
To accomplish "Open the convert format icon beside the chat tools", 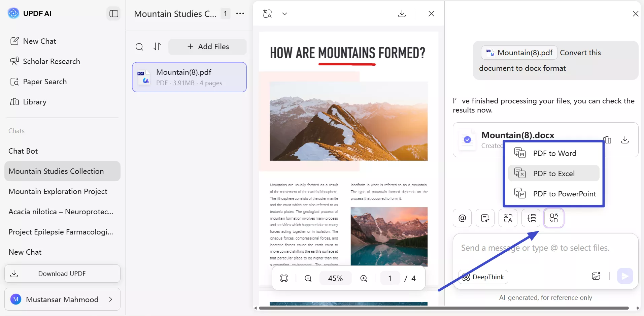I will 554,218.
